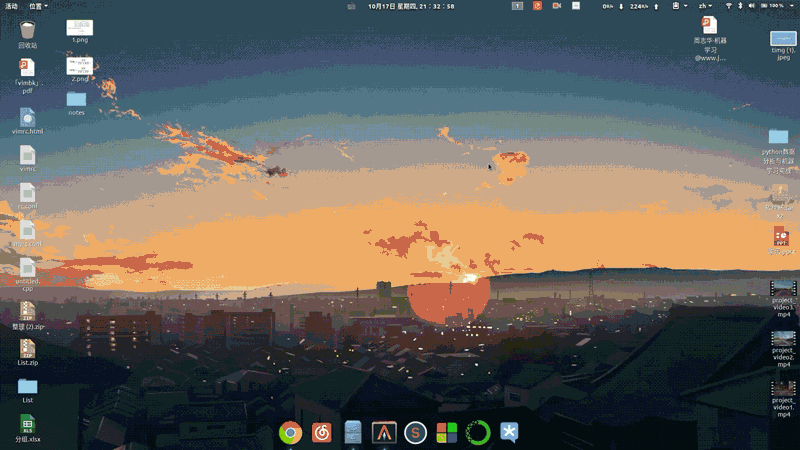
Task: Expand the system menu arrow
Action: pos(792,6)
